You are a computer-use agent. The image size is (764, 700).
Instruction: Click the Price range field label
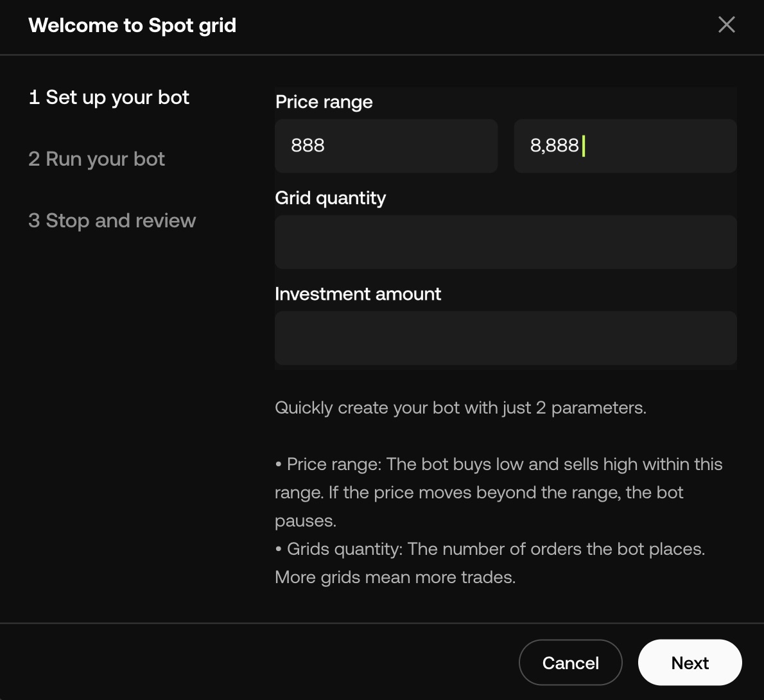click(324, 102)
